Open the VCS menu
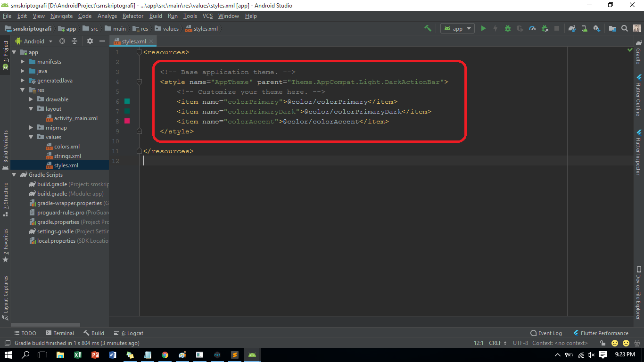Screen dimensions: 644x362 207,16
